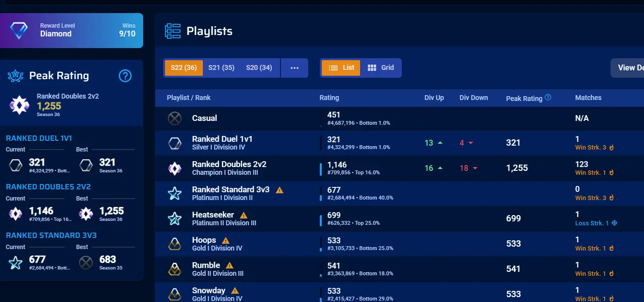Click the info icon next to Peak Rating column
Viewport: 644px width, 302px height.
coord(548,98)
